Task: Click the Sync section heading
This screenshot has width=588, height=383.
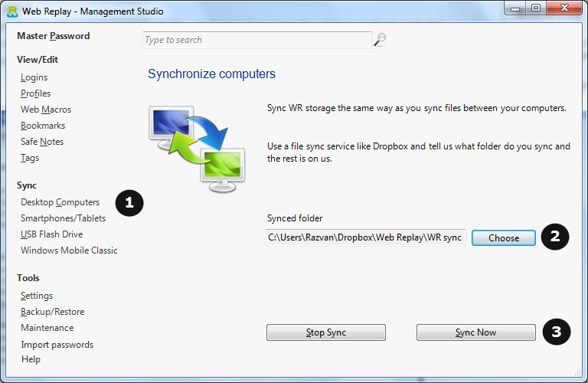Action: pos(27,185)
